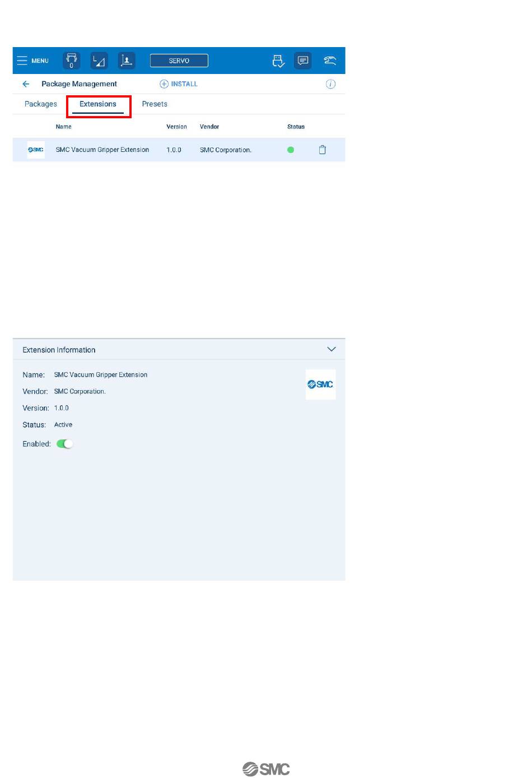
Task: Click the Extension Information heading
Action: tap(59, 350)
